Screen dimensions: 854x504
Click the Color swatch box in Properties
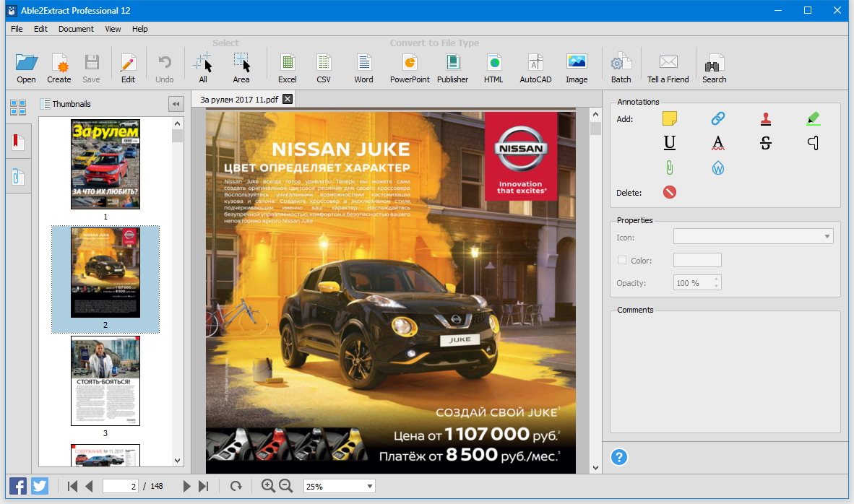tap(697, 261)
